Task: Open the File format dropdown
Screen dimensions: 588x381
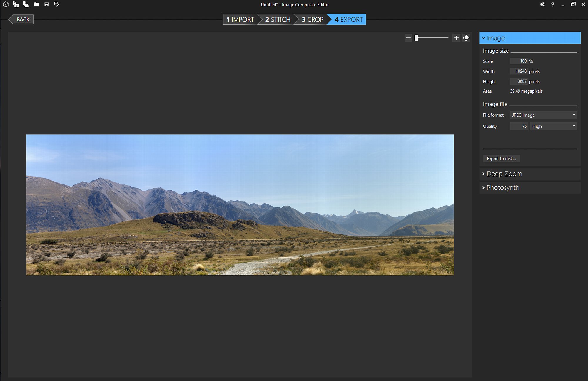Action: click(543, 115)
